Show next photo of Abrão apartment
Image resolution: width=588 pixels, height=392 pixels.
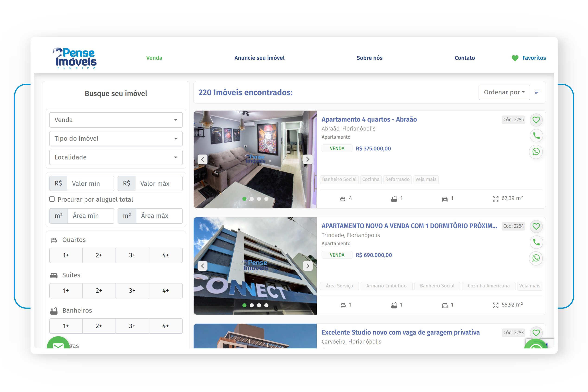point(308,159)
